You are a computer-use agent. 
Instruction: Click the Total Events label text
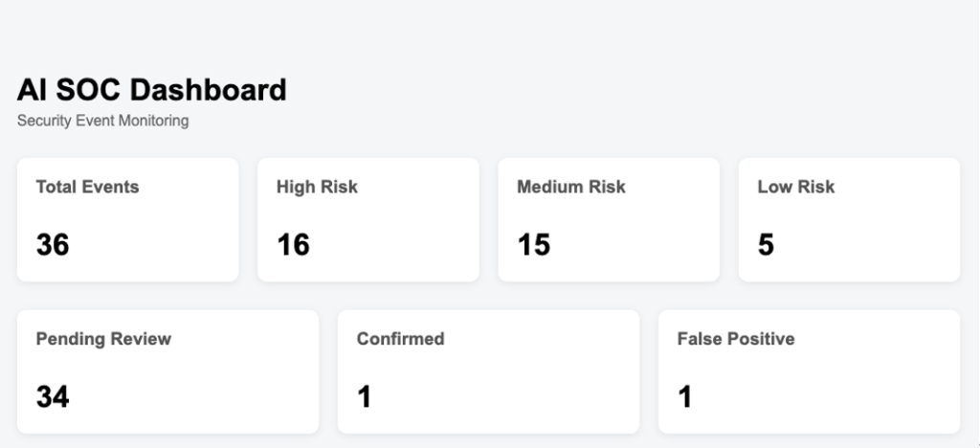point(87,187)
